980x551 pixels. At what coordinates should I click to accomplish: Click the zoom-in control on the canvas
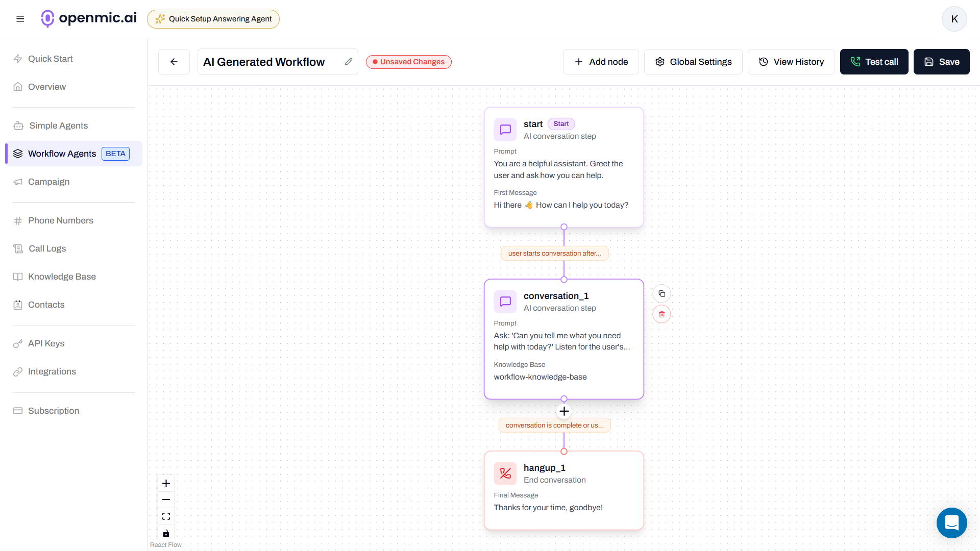point(166,483)
